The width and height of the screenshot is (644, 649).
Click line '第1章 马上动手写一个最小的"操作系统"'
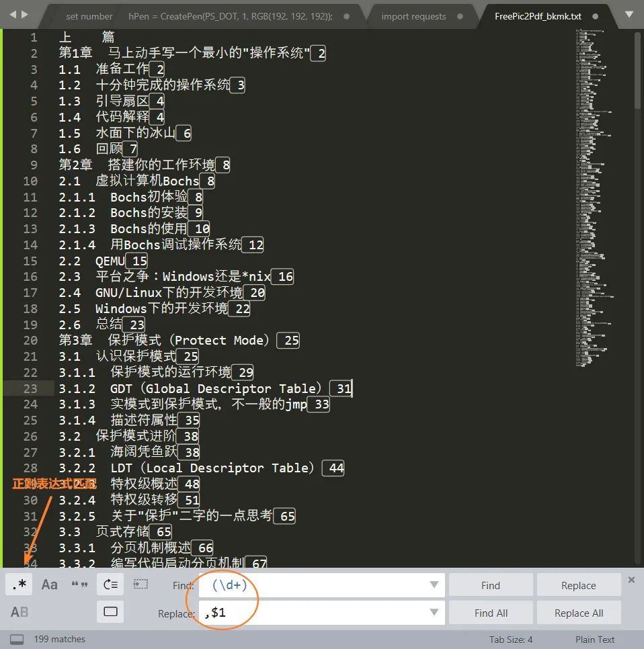click(192, 53)
